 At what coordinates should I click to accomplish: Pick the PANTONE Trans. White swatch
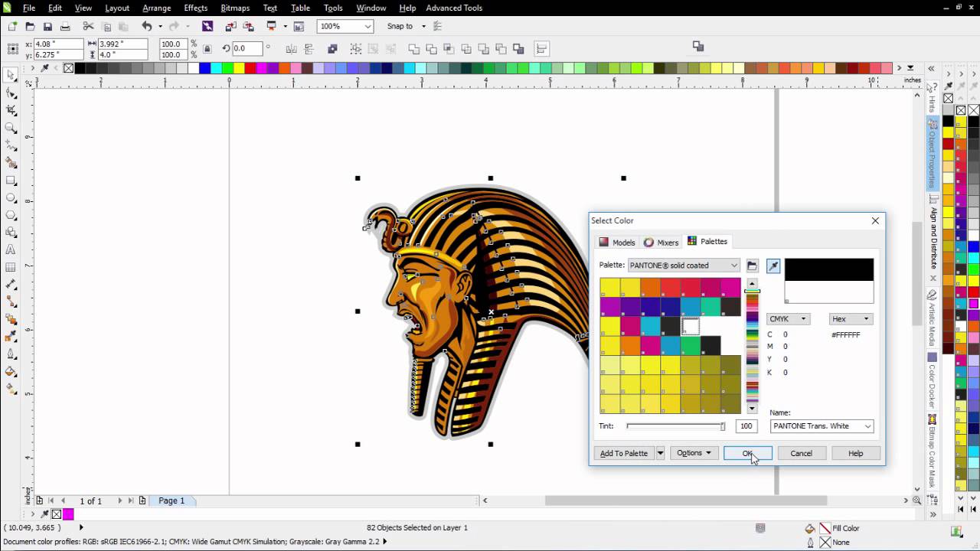coord(690,326)
